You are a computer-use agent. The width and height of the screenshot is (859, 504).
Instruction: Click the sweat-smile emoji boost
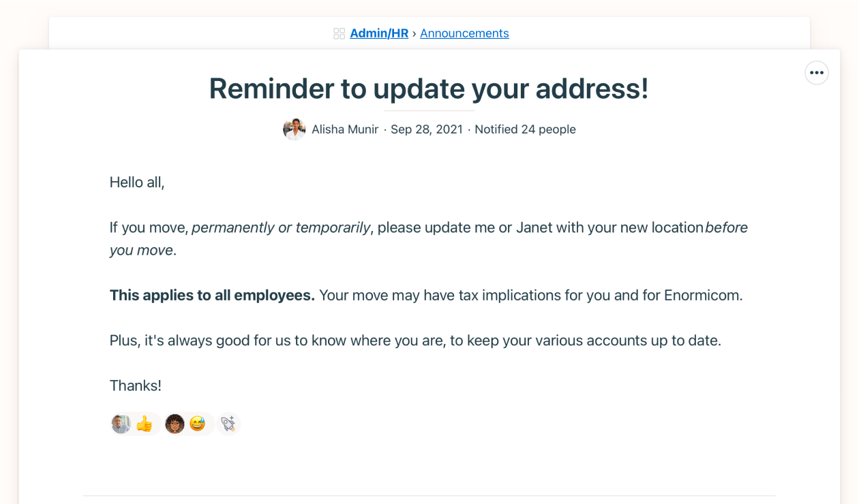pyautogui.click(x=198, y=424)
